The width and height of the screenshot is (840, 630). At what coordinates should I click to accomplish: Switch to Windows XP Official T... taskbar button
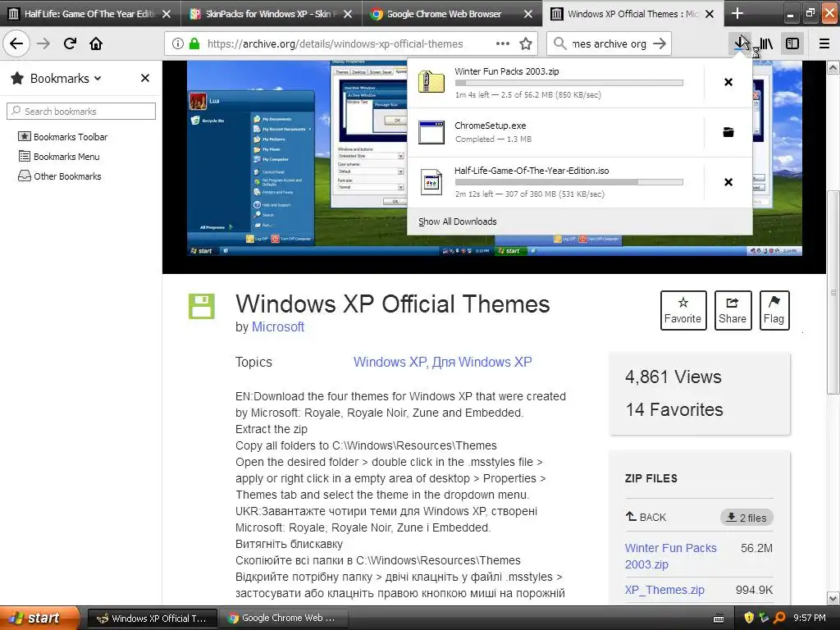[x=152, y=619]
